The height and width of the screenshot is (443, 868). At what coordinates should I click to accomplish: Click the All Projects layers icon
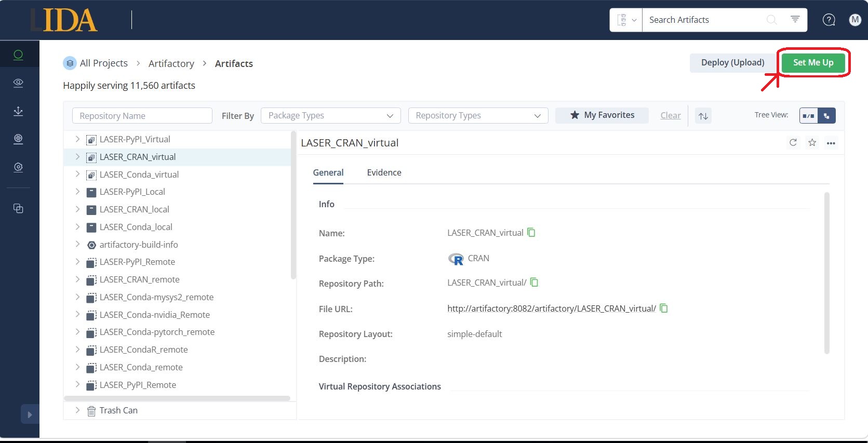click(x=70, y=63)
